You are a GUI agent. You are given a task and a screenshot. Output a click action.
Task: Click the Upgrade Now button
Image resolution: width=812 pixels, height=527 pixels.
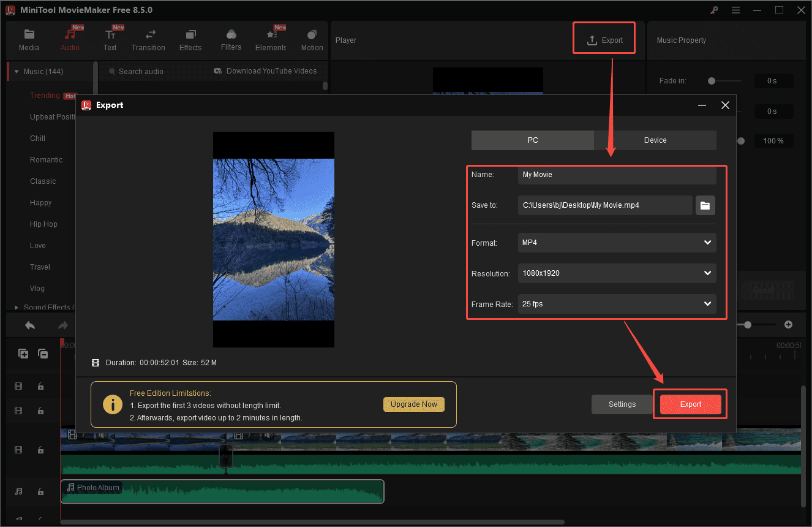point(413,404)
